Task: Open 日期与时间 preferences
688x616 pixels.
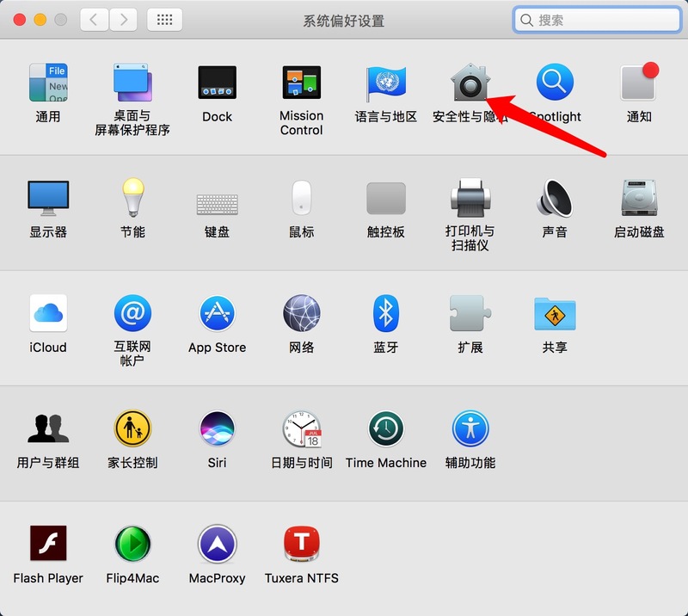Action: click(302, 429)
